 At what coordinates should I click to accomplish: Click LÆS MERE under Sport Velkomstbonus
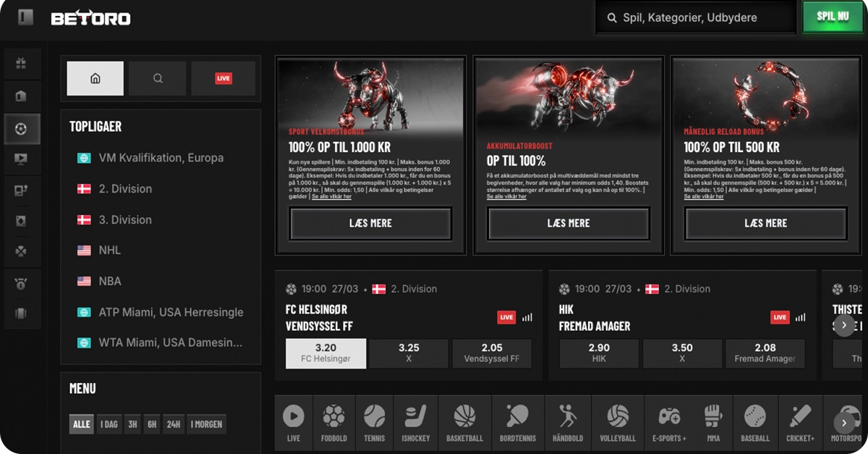(x=370, y=223)
